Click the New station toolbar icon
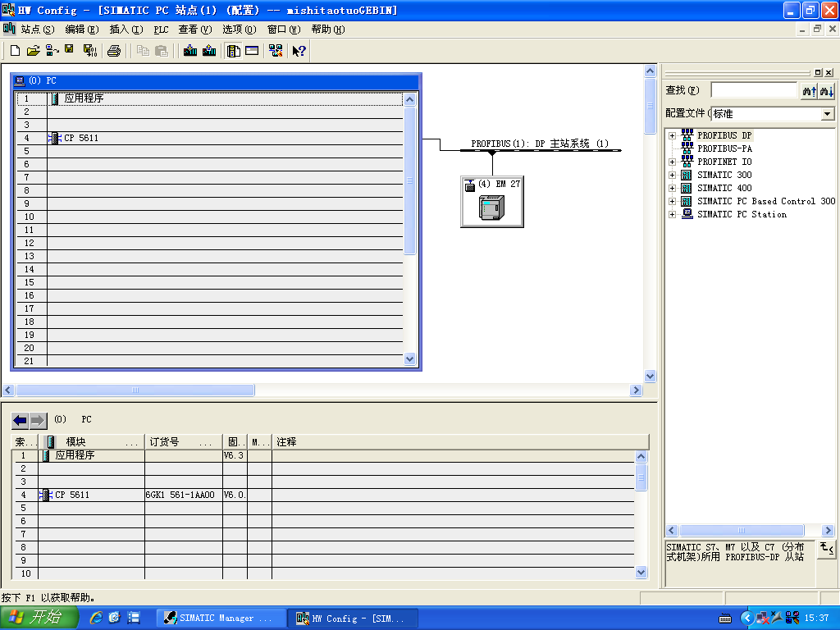 point(15,51)
